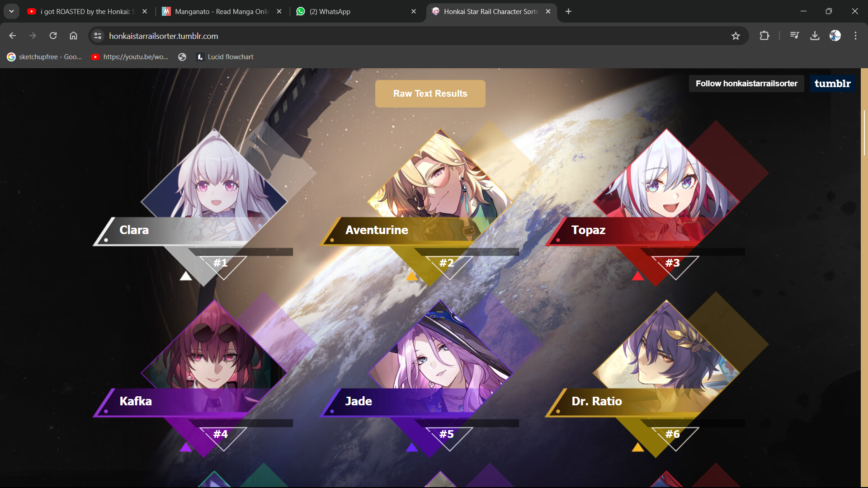Open the Chrome three-dot menu

click(856, 36)
